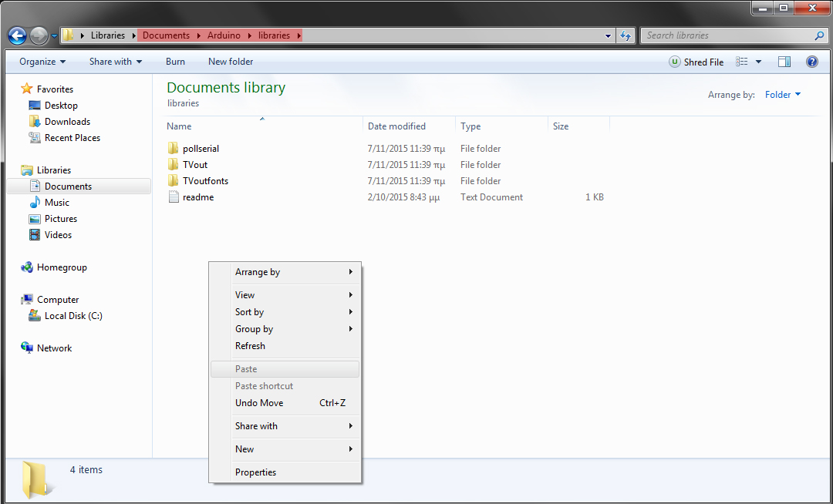Expand View submenu in the context menu
The height and width of the screenshot is (504, 833).
[285, 295]
